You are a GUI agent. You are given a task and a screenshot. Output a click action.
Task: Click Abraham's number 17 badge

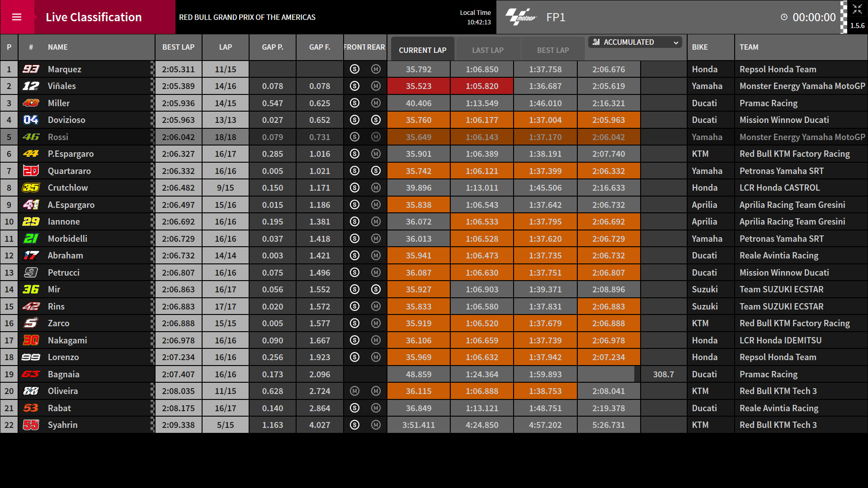click(x=31, y=255)
